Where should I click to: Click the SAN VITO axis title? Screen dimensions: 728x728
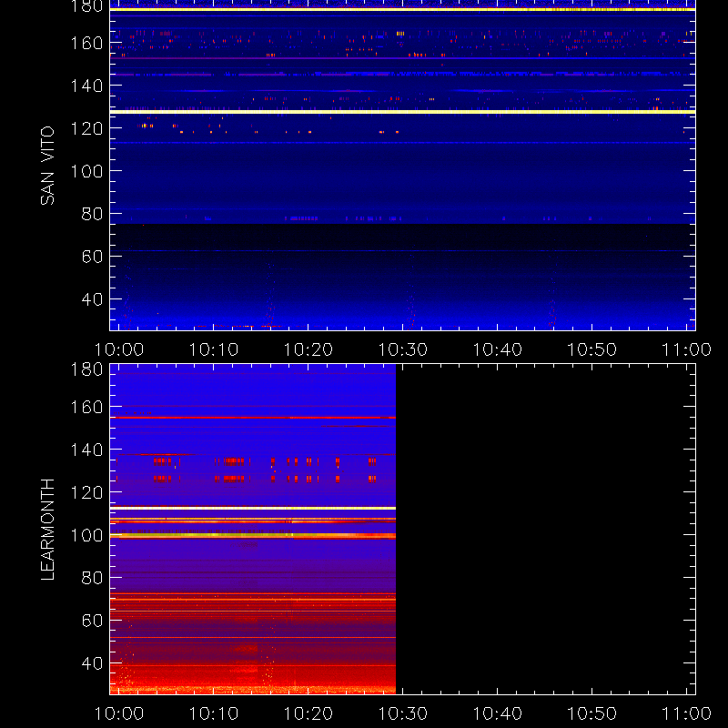click(x=47, y=166)
